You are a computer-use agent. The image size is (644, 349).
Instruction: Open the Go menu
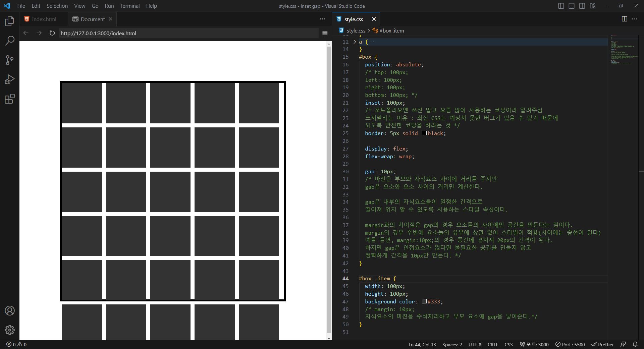click(95, 6)
